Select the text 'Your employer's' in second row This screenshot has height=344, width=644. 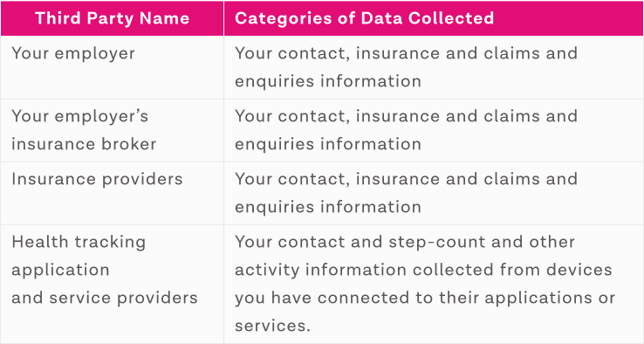click(x=79, y=117)
